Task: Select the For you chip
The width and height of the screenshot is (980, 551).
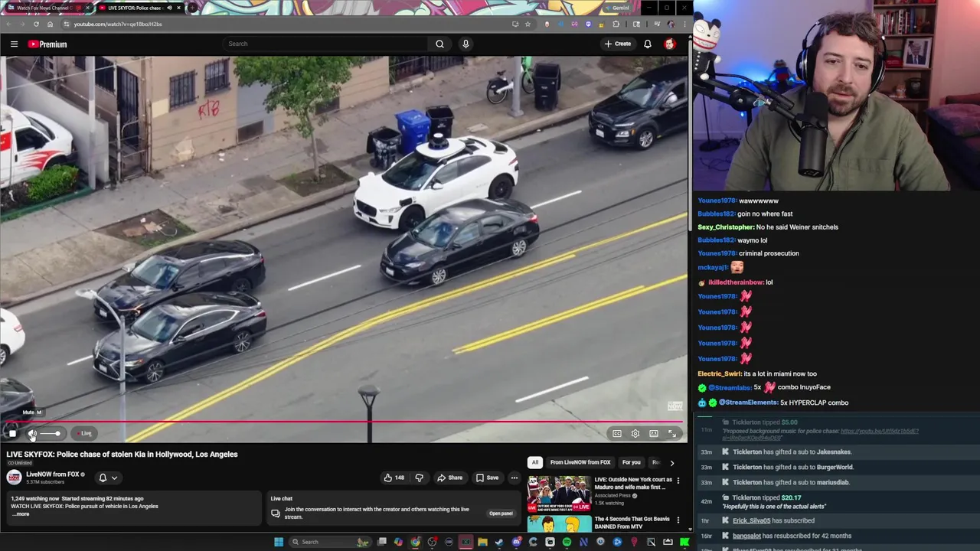Action: (x=631, y=462)
